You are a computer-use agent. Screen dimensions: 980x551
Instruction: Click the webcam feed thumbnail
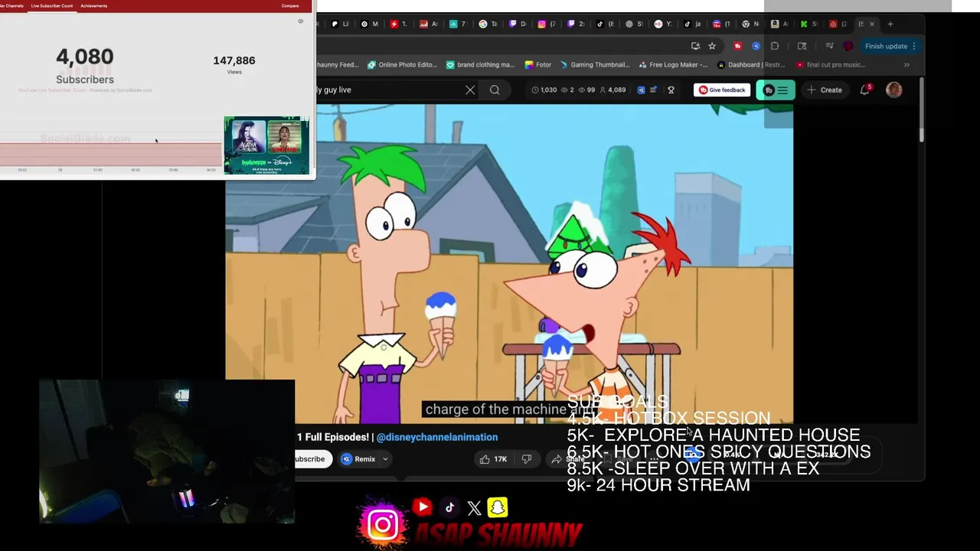click(x=167, y=452)
